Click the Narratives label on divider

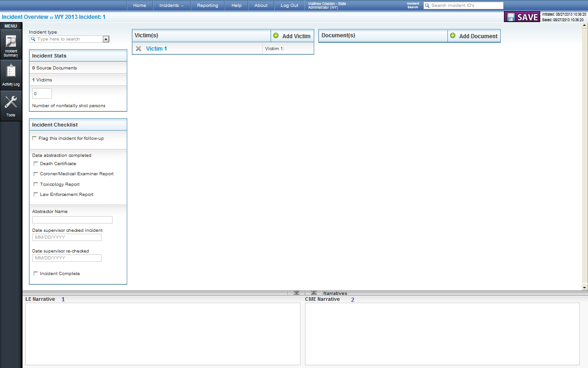point(335,293)
